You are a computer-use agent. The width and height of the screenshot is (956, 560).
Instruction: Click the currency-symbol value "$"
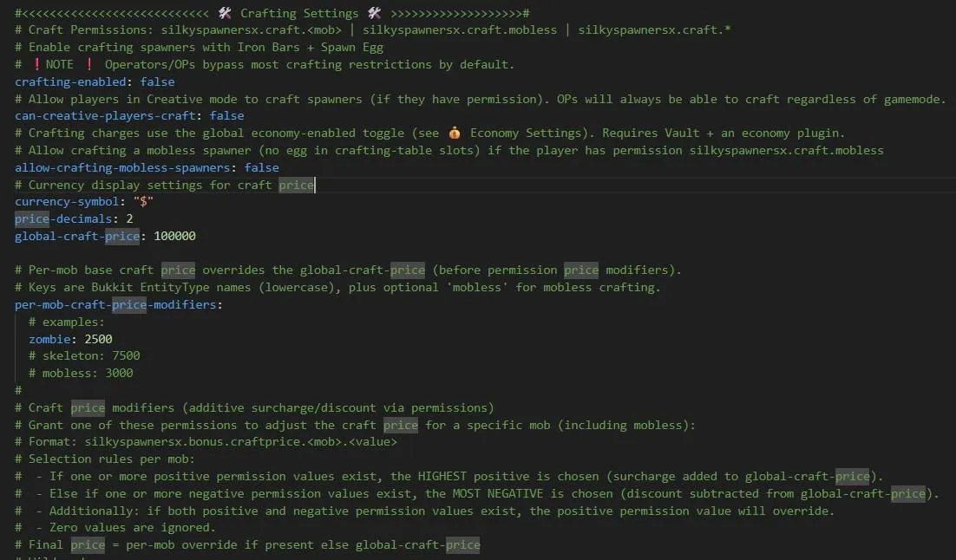[x=143, y=202]
